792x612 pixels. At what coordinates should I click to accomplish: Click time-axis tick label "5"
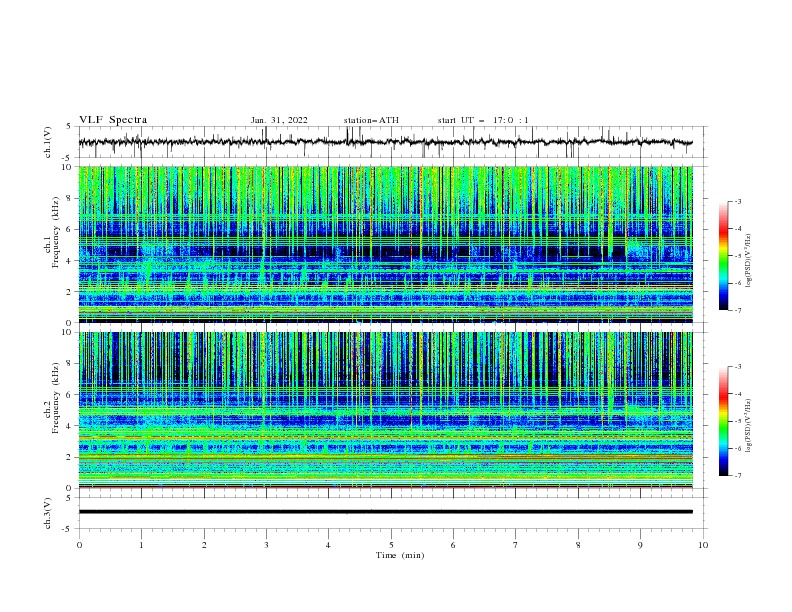(x=391, y=545)
